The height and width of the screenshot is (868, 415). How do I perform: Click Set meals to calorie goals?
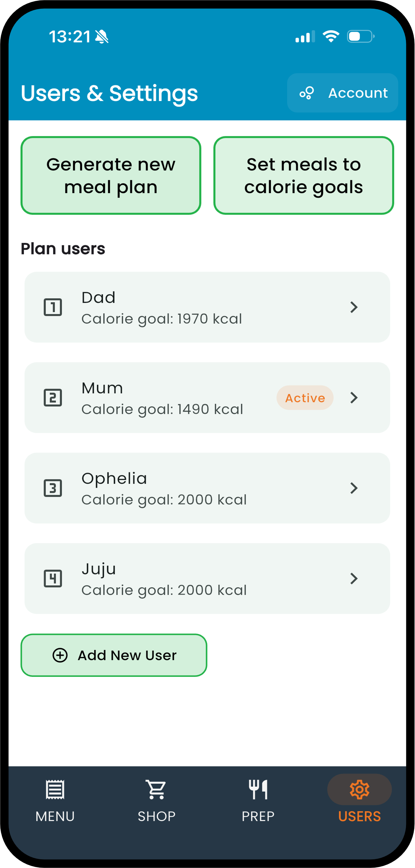(x=304, y=176)
